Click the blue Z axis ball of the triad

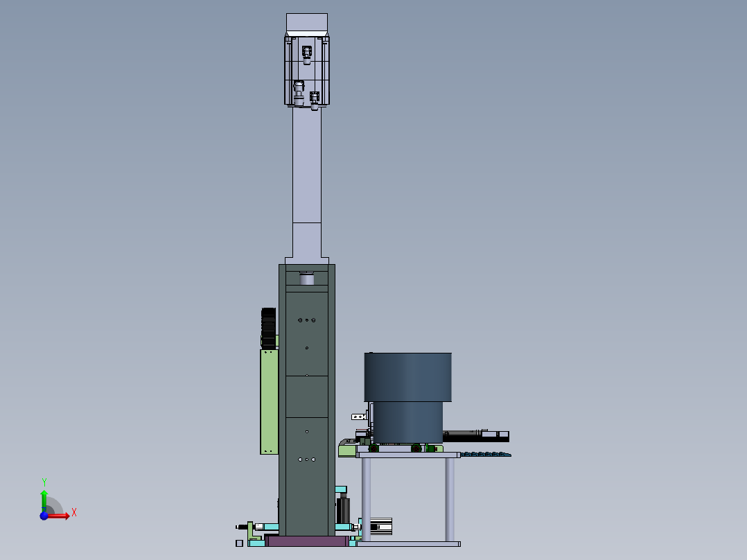[x=44, y=516]
